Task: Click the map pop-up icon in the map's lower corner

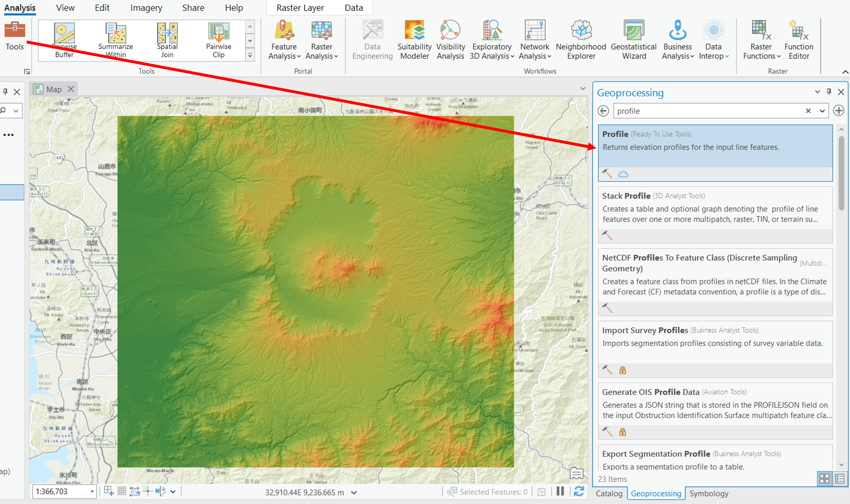Action: pos(577,473)
